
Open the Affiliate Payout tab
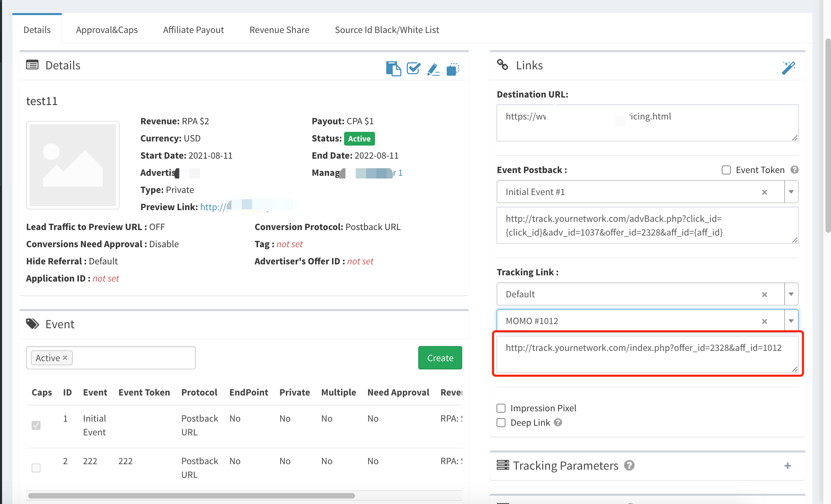[x=193, y=30]
